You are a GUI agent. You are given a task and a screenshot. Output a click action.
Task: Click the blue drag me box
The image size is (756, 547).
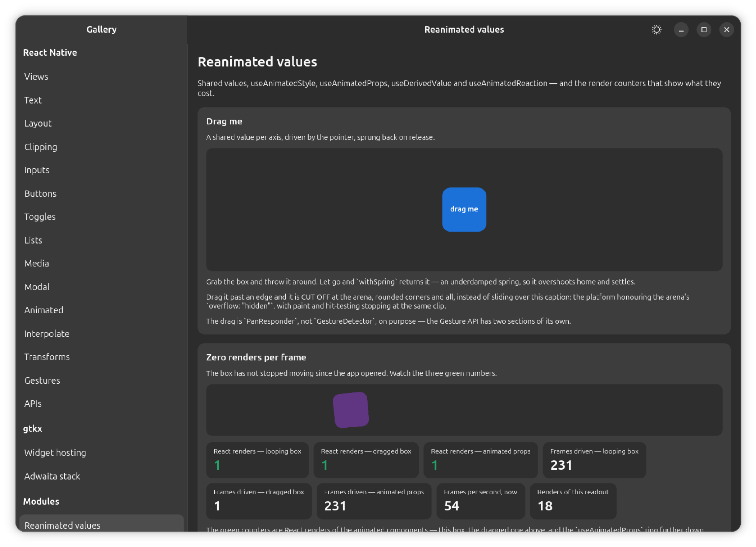coord(464,209)
